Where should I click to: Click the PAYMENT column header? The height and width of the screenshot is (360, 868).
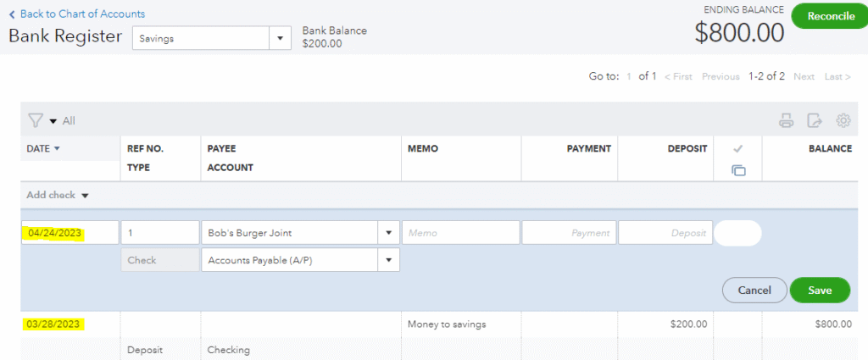pyautogui.click(x=589, y=149)
